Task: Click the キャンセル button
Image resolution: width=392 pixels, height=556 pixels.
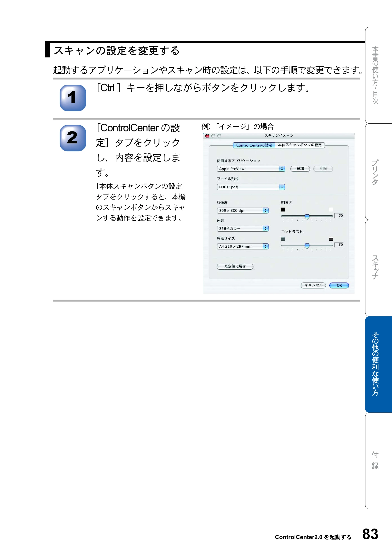Action: (313, 285)
